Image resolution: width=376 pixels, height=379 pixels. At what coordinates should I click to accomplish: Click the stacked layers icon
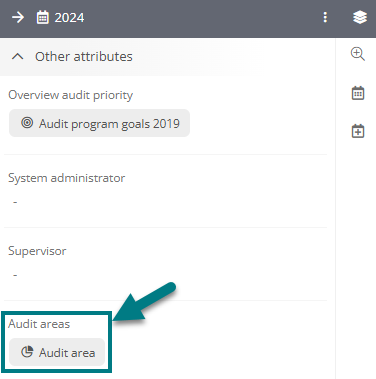(x=360, y=17)
